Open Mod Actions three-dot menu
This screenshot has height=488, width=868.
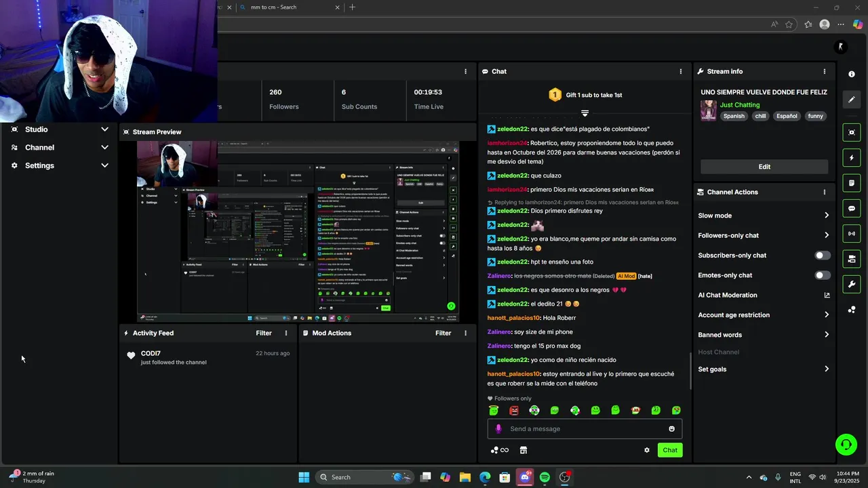(465, 333)
